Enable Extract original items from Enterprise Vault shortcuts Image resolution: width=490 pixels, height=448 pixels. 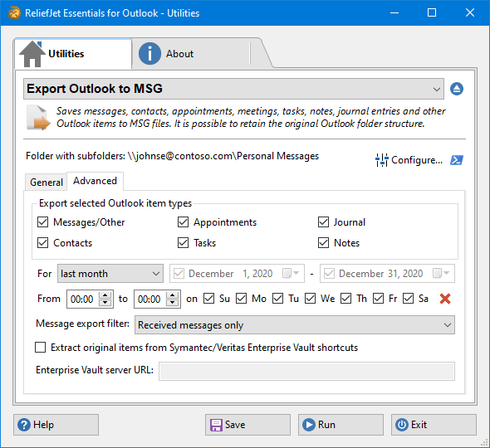tap(41, 348)
